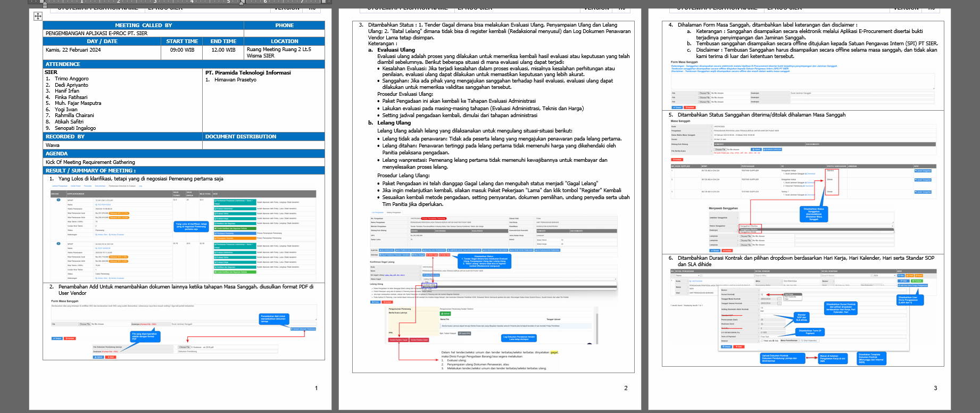Click the 'Keterangan :' line on page 2
This screenshot has width=980, height=413.
point(383,44)
